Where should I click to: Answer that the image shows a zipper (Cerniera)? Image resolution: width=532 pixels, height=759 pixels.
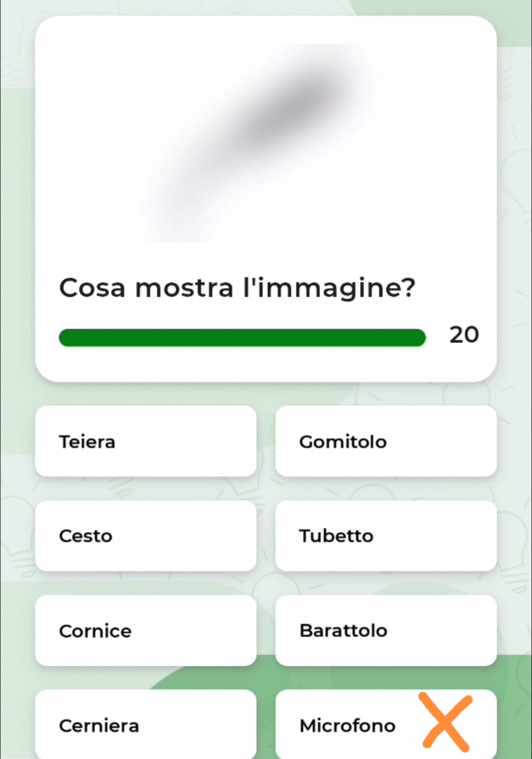click(146, 724)
